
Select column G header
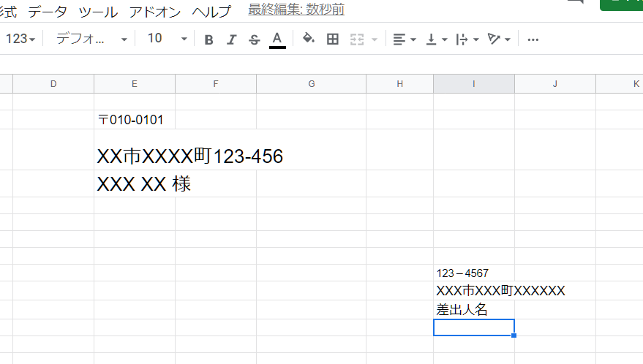(x=311, y=84)
